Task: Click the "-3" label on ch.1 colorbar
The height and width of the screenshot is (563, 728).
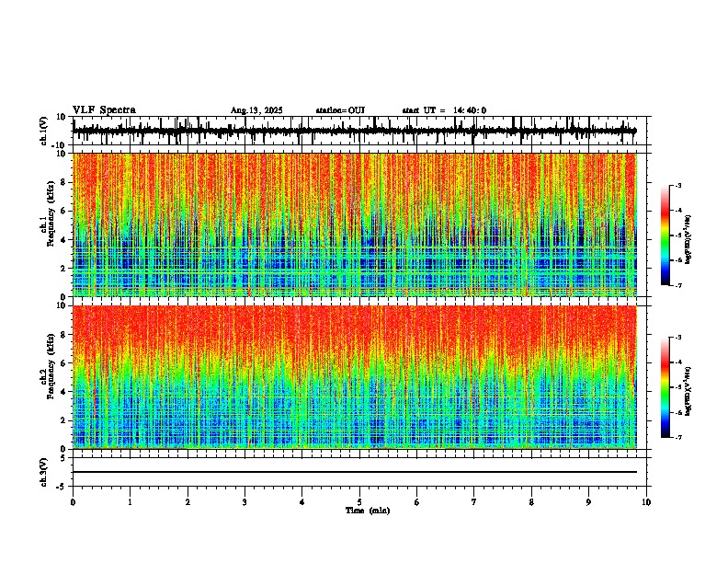Action: point(677,185)
